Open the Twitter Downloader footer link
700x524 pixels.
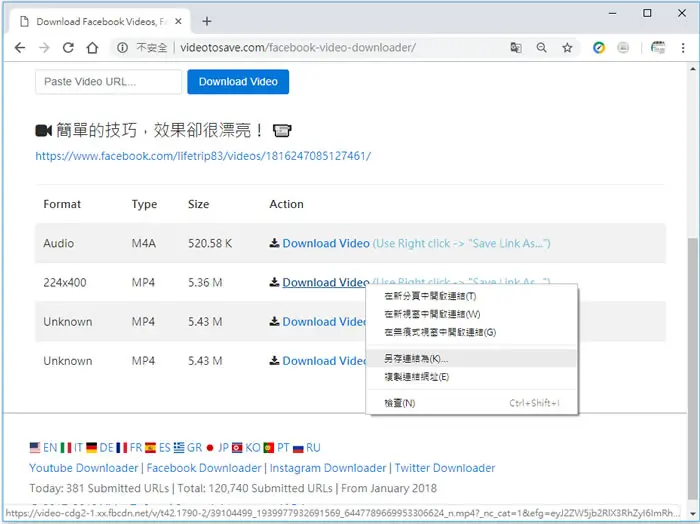pos(445,468)
